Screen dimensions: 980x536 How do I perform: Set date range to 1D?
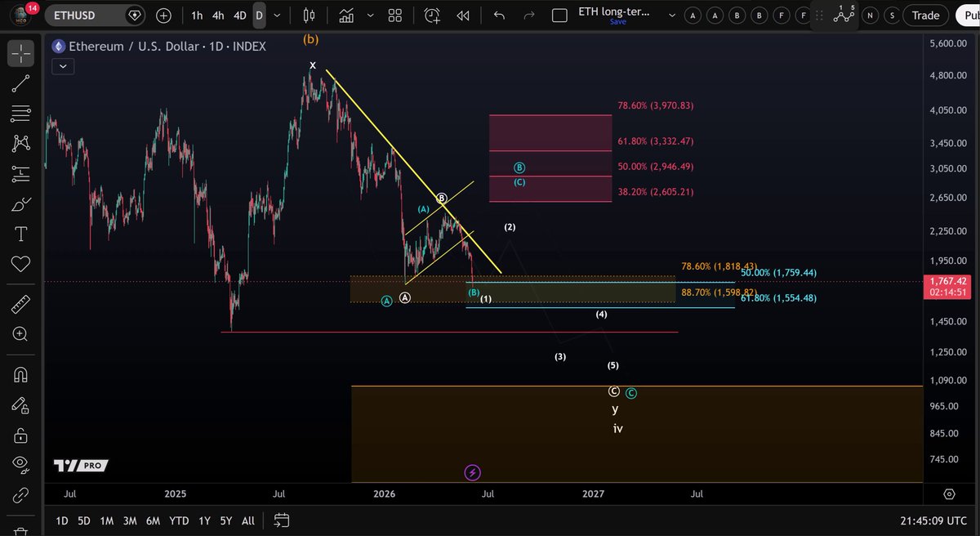(62, 520)
